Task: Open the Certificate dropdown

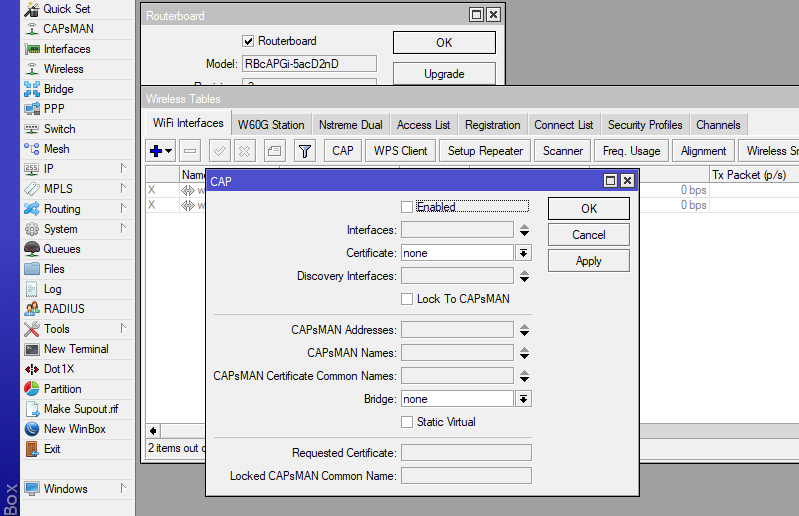Action: tap(524, 254)
